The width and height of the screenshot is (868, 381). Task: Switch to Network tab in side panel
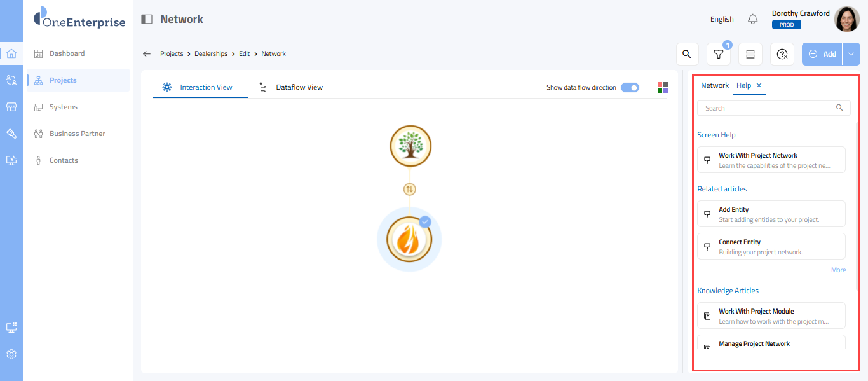(x=715, y=85)
